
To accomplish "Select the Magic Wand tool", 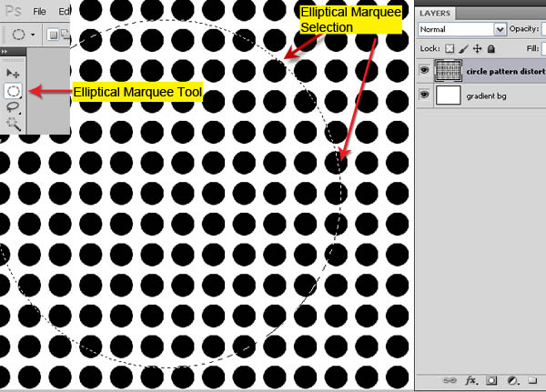I will [x=13, y=122].
